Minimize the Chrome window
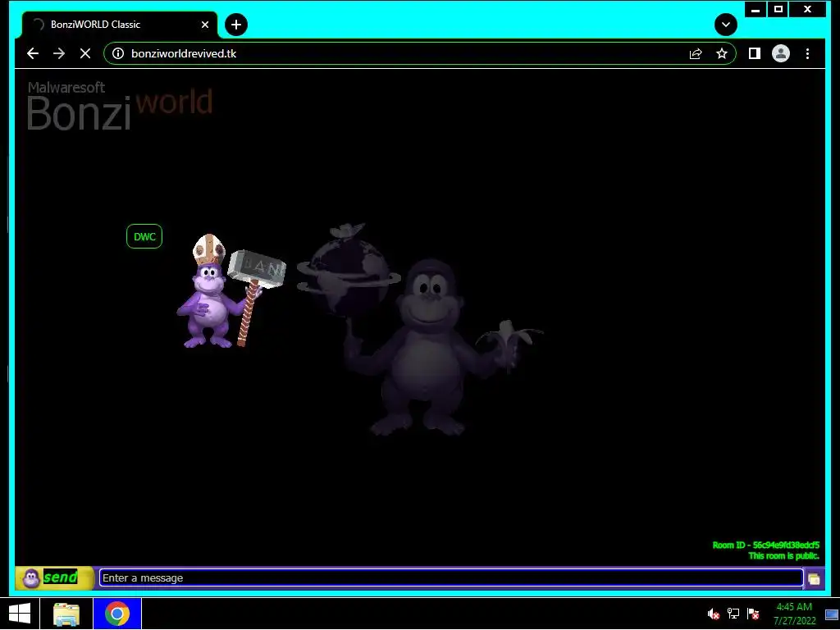Image resolution: width=840 pixels, height=630 pixels. click(x=756, y=9)
